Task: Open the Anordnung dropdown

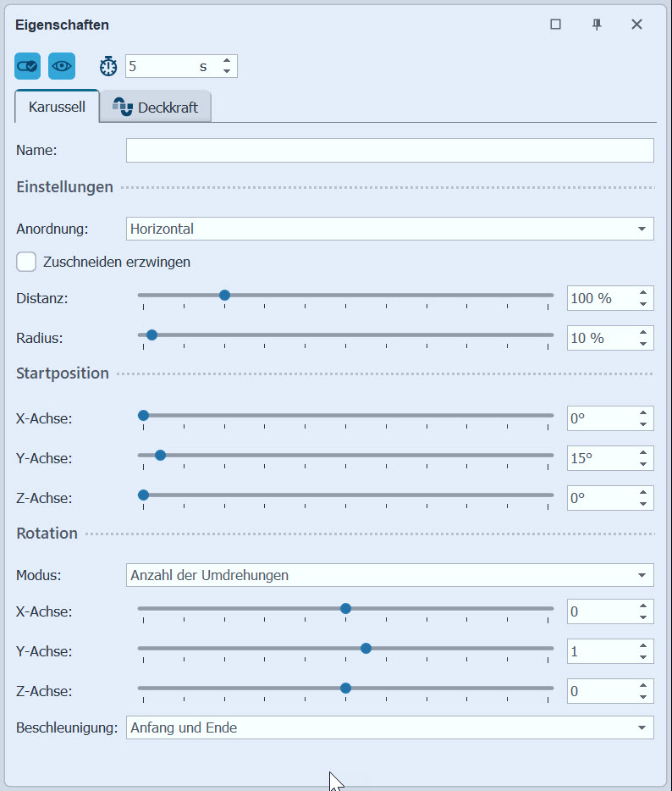Action: pyautogui.click(x=389, y=229)
